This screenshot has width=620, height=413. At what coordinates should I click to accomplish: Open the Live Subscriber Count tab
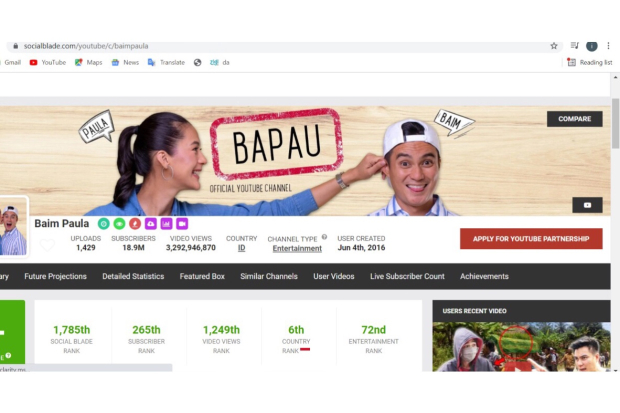tap(407, 276)
